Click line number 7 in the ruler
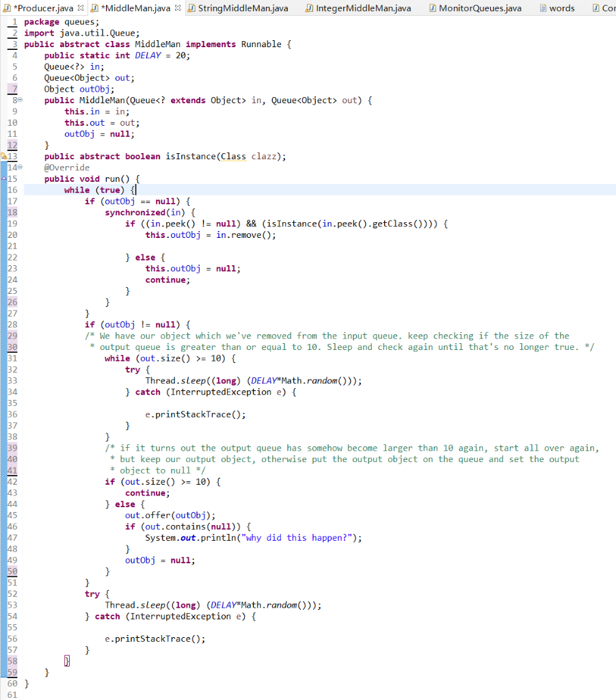Image resolution: width=616 pixels, height=700 pixels. click(15, 89)
